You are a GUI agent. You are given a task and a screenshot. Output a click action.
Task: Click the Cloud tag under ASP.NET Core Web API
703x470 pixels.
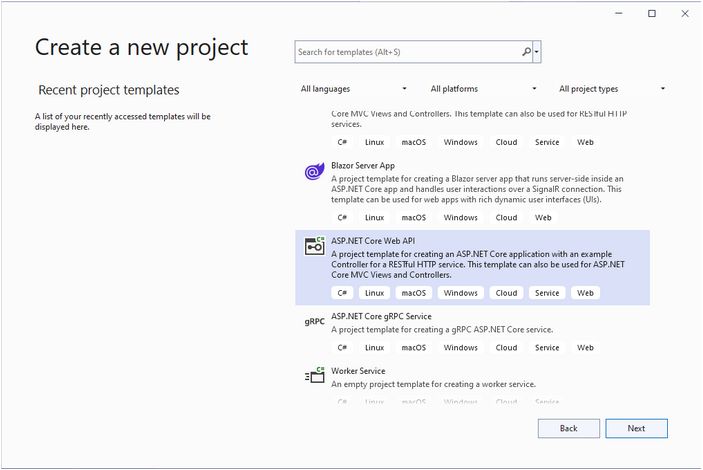(x=506, y=293)
